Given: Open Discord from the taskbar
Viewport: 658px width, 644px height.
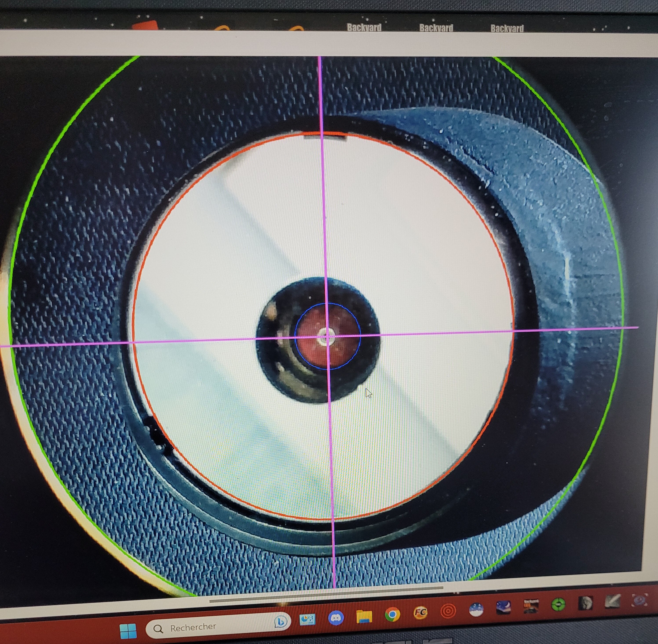Looking at the screenshot, I should pyautogui.click(x=336, y=618).
